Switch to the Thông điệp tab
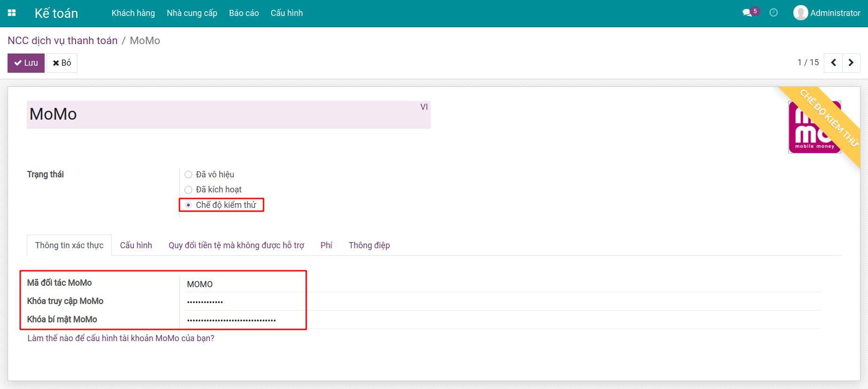 point(369,245)
